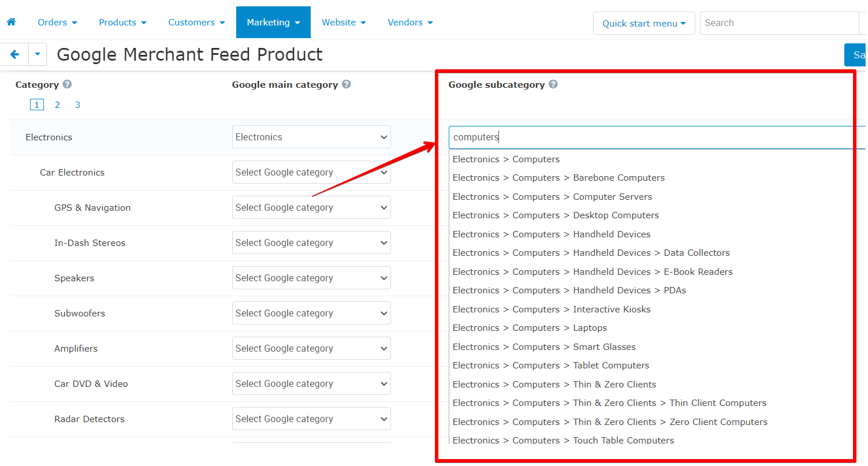Click the Save button
The width and height of the screenshot is (868, 466).
coord(856,55)
